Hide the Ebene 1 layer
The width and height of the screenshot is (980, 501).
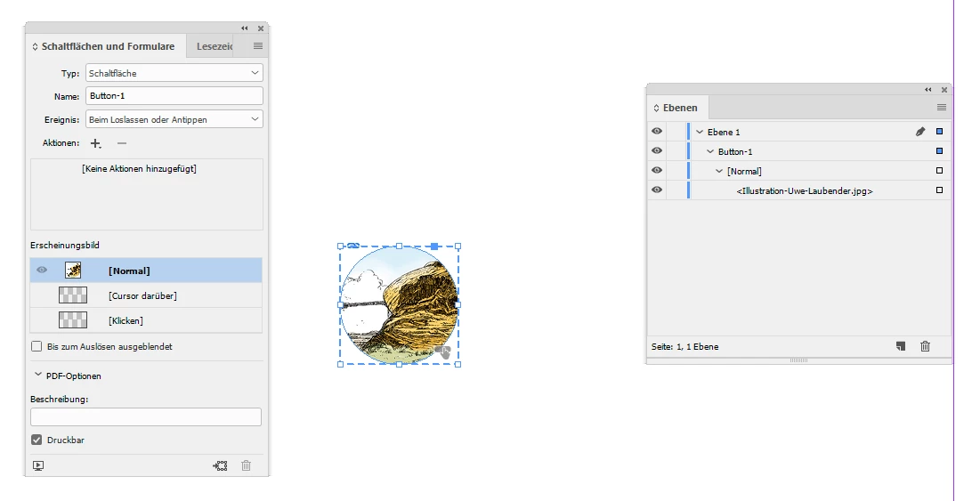tap(657, 131)
